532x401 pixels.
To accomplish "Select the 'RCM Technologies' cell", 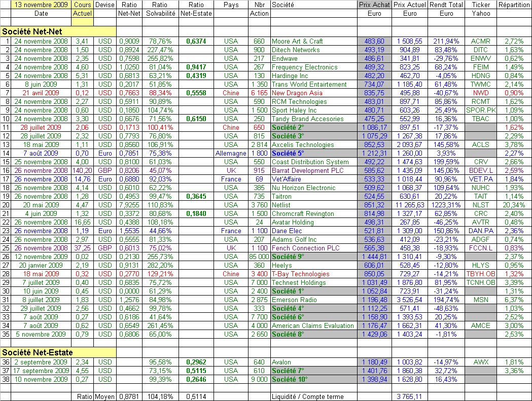I will click(314, 101).
